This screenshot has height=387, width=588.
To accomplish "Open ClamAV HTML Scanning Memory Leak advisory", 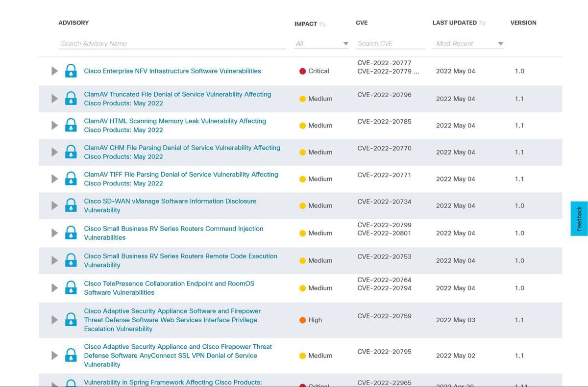I will click(x=175, y=126).
